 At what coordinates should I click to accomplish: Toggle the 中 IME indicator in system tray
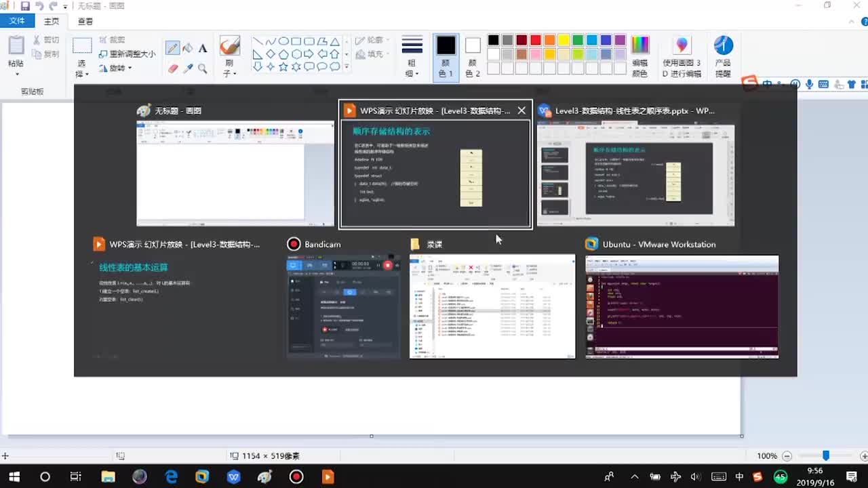pos(739,477)
